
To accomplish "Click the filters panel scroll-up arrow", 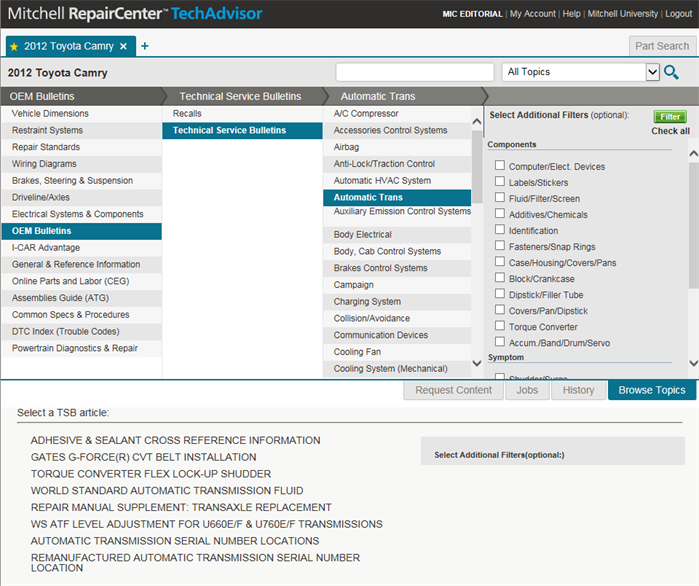I will pyautogui.click(x=693, y=154).
